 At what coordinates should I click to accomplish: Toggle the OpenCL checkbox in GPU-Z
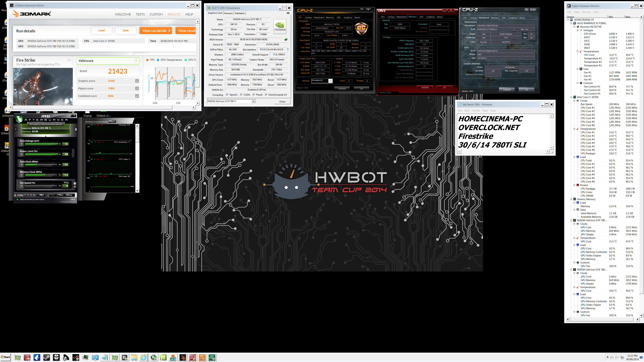(227, 95)
